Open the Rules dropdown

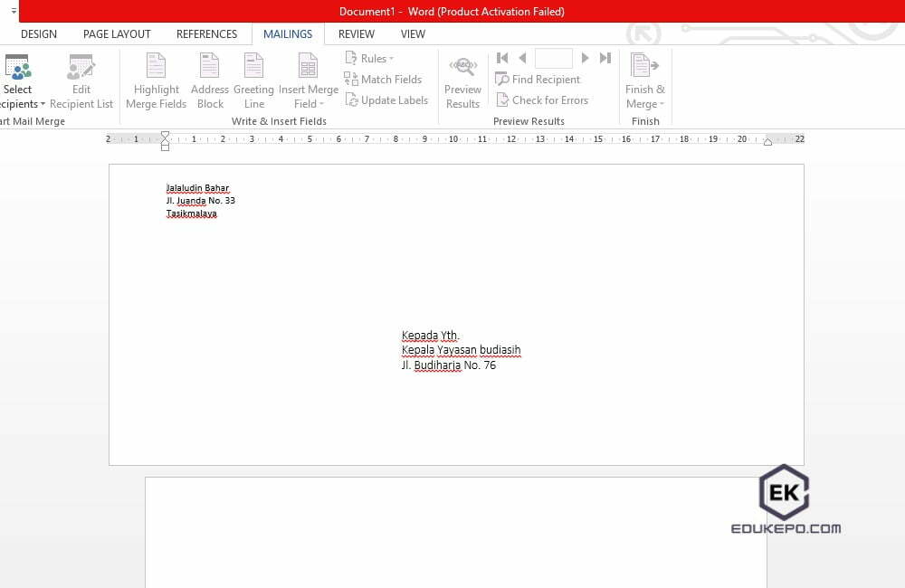(x=370, y=57)
